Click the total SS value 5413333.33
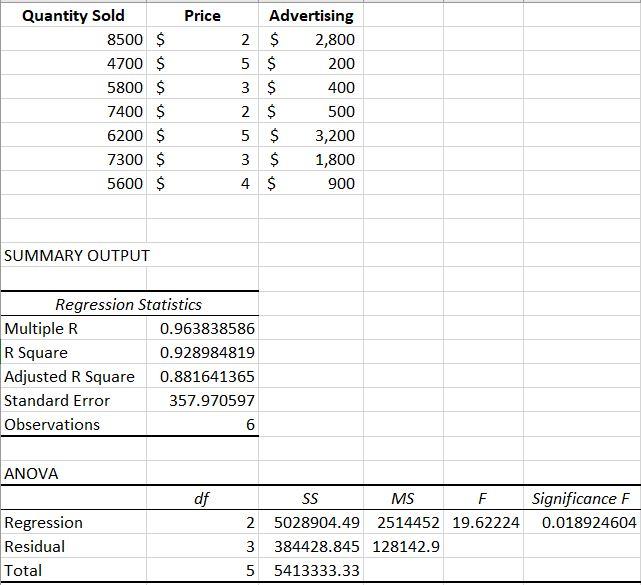This screenshot has height=585, width=641. coord(311,570)
